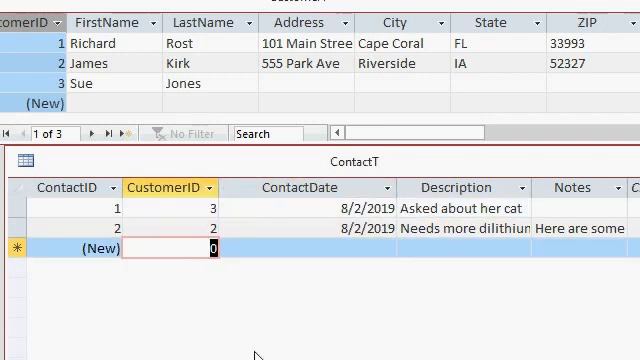Click the horizontal scrollbar thumb of customer table
The width and height of the screenshot is (640, 360).
tap(415, 133)
